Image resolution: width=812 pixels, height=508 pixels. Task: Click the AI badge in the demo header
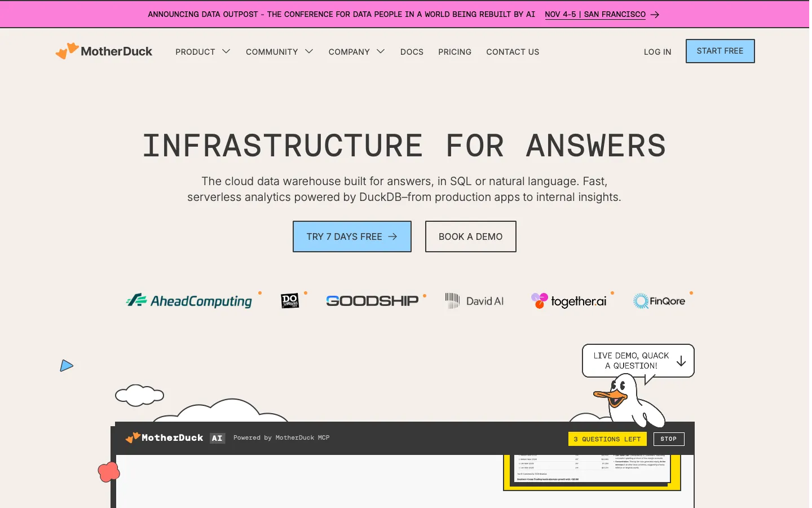[x=217, y=438]
